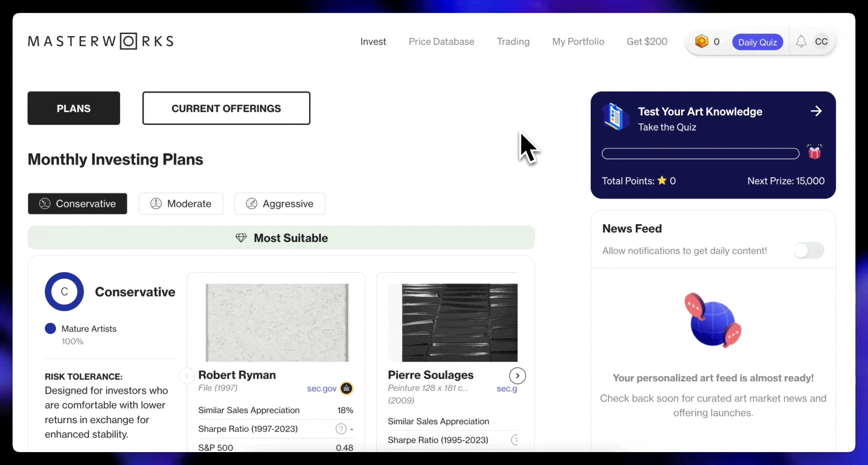
Task: Click the Robert Ryman artist name
Action: [x=237, y=375]
